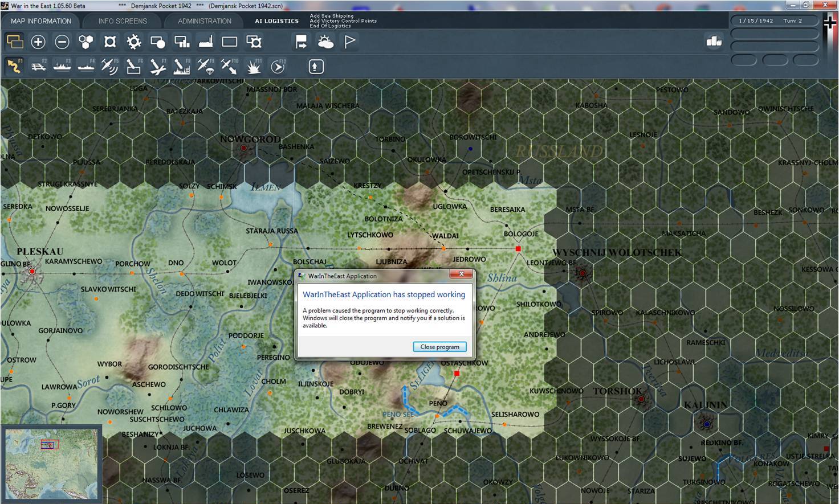Select the F4 amphibious ship icon
The image size is (839, 504).
[86, 67]
